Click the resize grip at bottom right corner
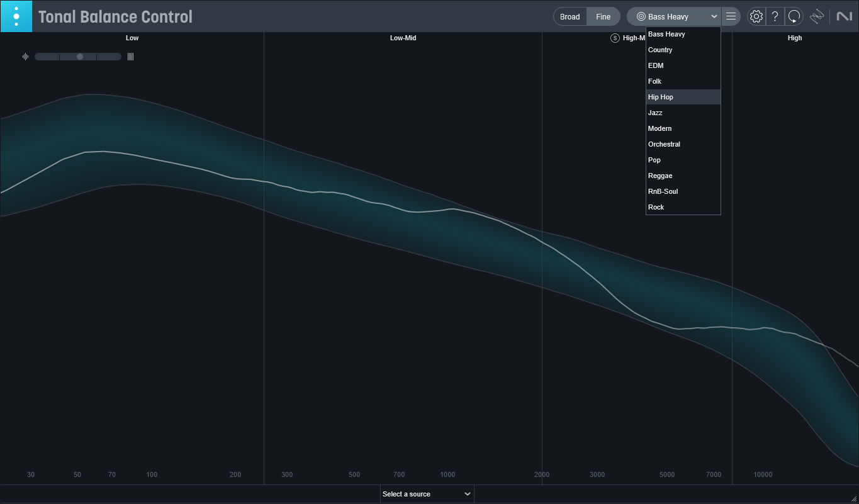The height and width of the screenshot is (504, 859). (x=854, y=498)
